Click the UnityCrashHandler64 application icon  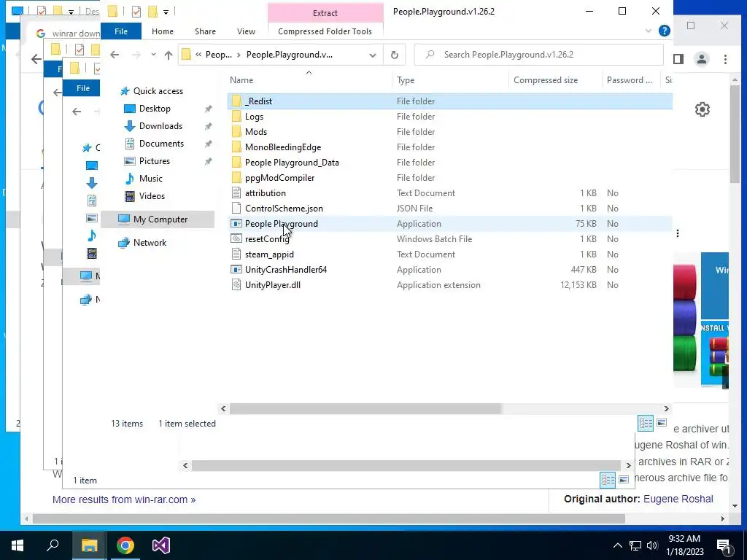[x=236, y=270]
